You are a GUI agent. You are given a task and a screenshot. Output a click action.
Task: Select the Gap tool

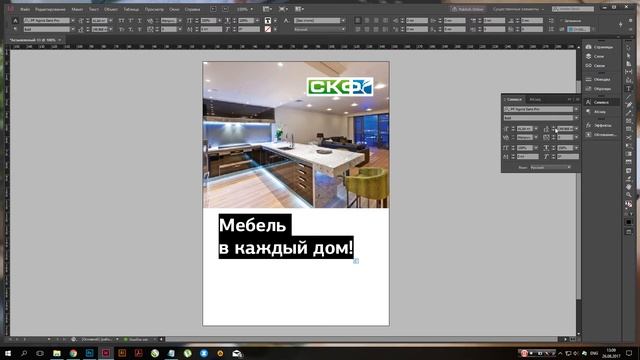[629, 72]
